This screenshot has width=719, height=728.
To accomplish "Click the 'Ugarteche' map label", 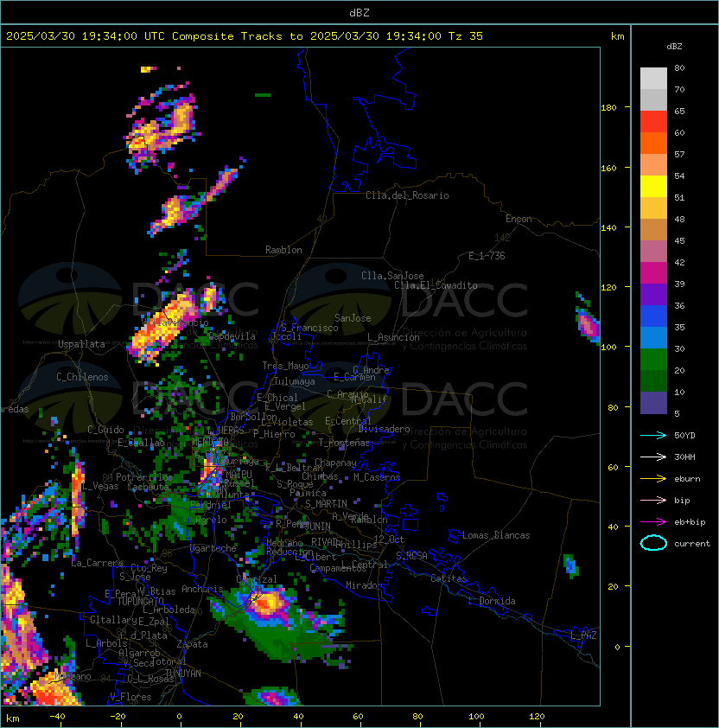I will pyautogui.click(x=213, y=548).
